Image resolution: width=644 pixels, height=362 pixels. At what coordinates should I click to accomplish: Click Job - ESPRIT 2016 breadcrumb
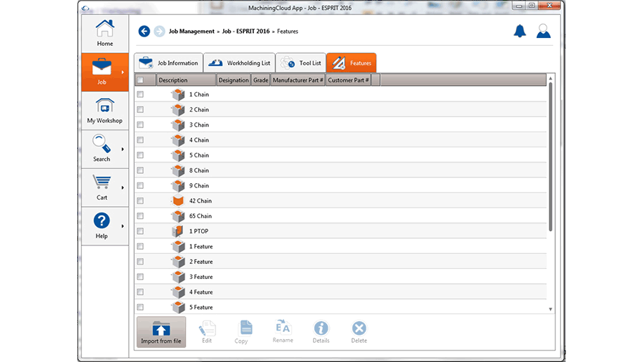point(246,31)
